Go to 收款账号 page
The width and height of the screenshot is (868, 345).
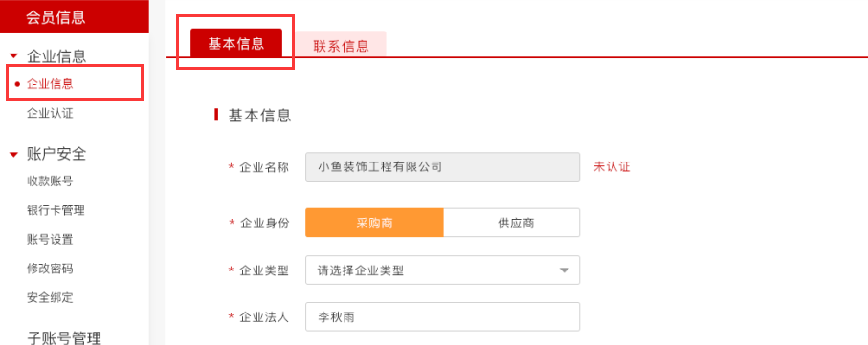tap(51, 181)
